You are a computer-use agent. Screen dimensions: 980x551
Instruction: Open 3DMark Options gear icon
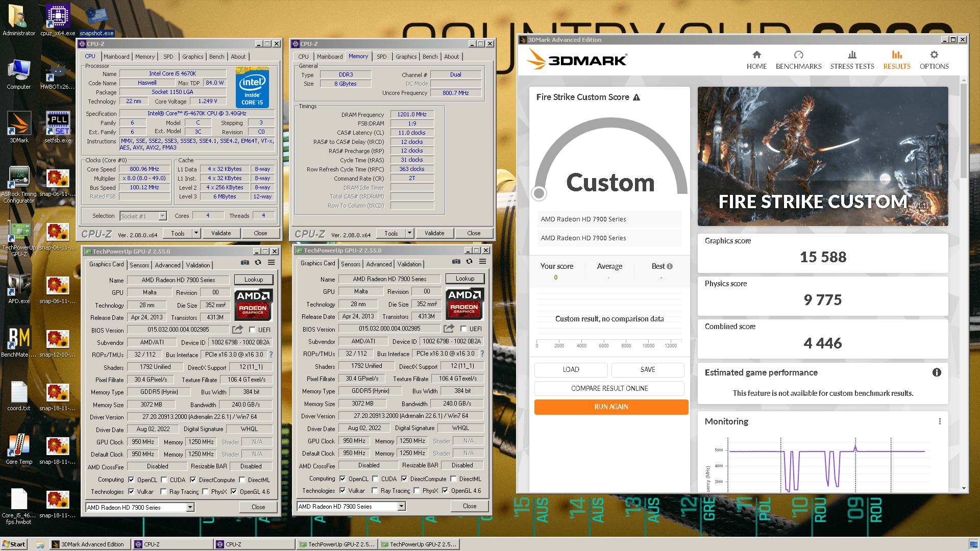pyautogui.click(x=934, y=55)
